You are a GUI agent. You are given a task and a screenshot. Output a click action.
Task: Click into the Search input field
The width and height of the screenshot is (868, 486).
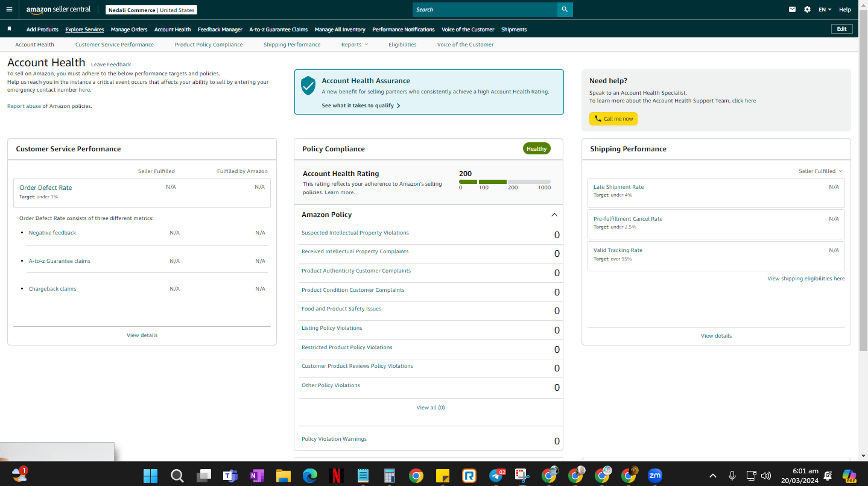point(485,10)
